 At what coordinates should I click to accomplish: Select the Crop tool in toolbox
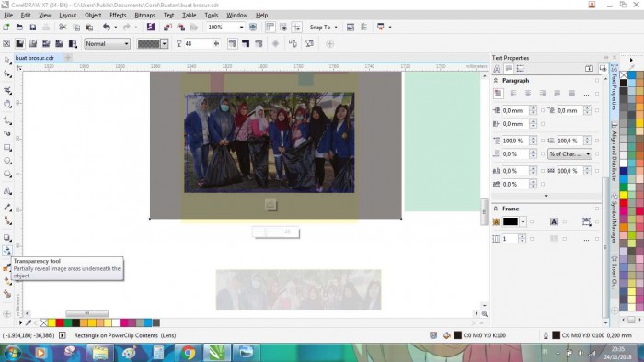(7, 90)
